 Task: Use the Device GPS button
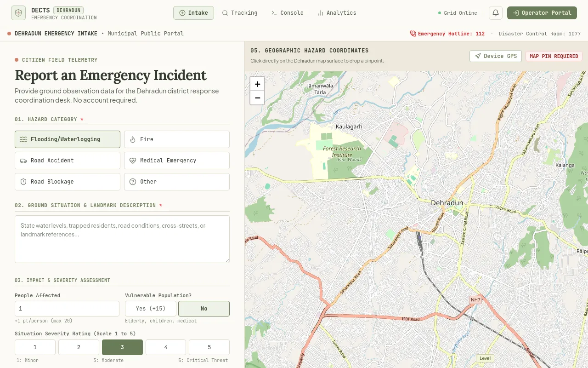tap(496, 56)
